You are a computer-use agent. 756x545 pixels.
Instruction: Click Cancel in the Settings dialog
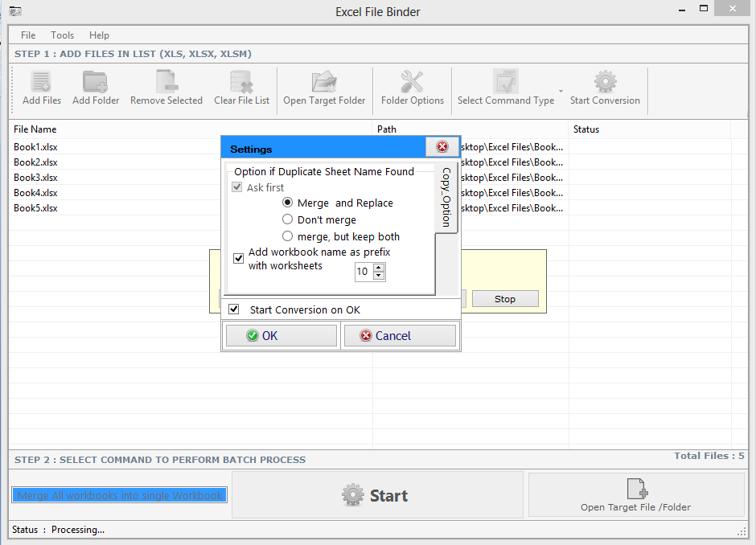(400, 335)
